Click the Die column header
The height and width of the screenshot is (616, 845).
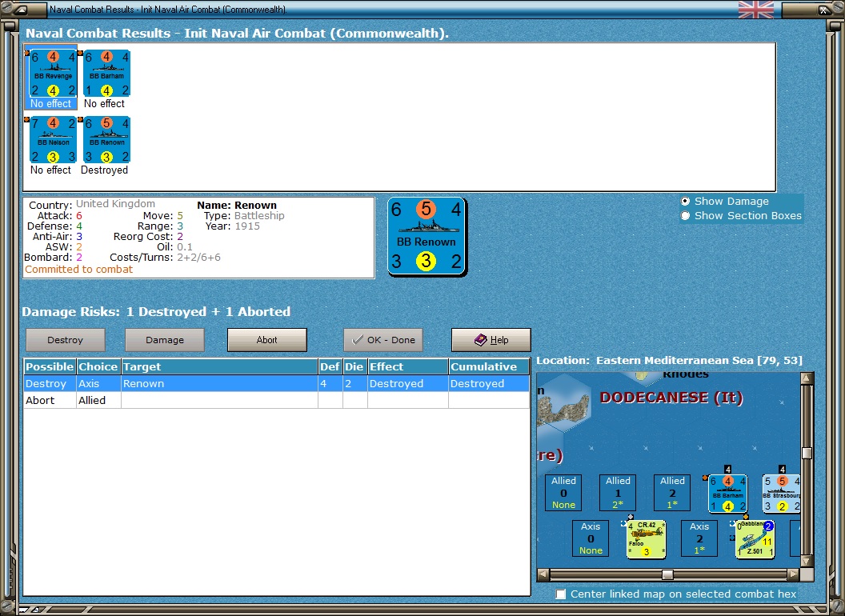point(354,366)
